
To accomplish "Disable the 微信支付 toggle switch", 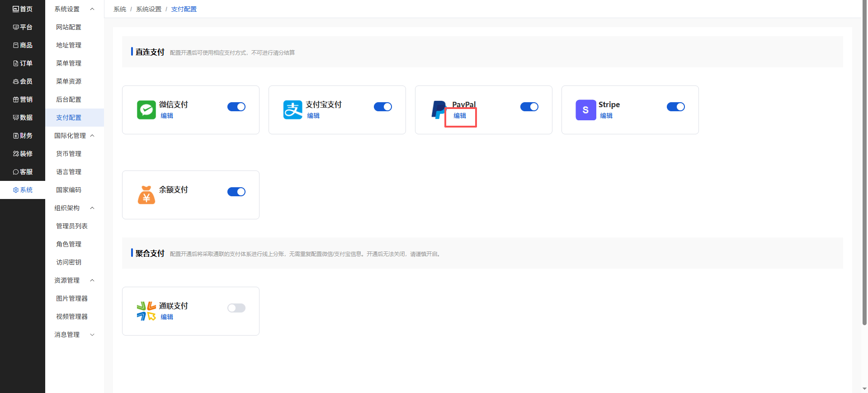I will pos(236,107).
